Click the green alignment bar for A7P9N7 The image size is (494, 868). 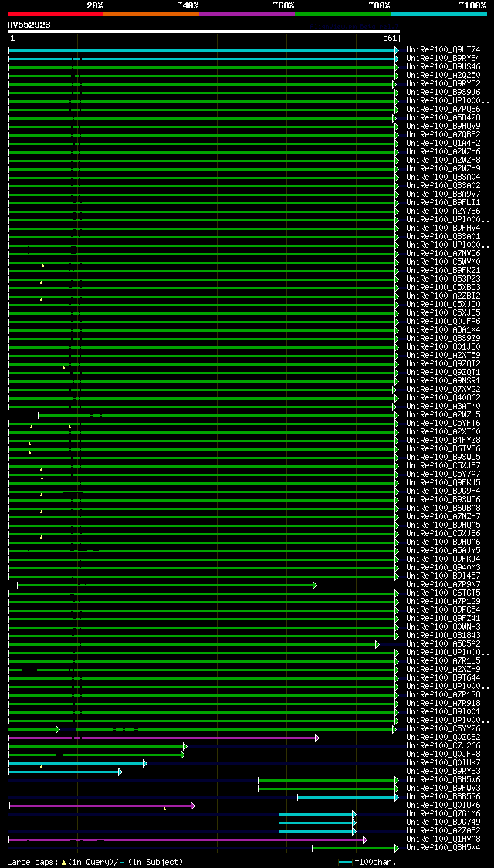[x=167, y=585]
